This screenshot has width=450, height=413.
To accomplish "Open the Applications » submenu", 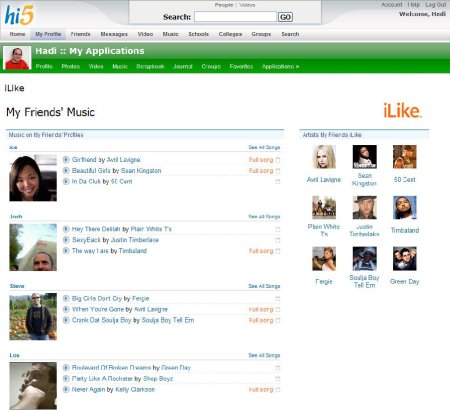I will [280, 67].
